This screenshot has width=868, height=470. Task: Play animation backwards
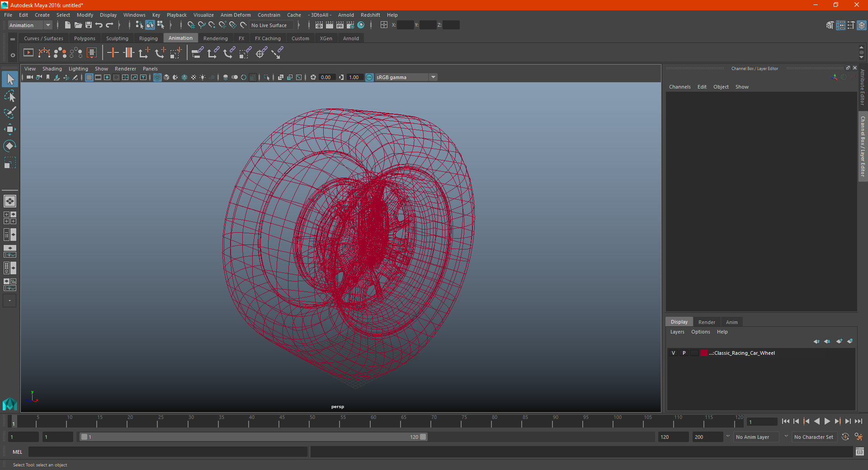click(x=816, y=421)
